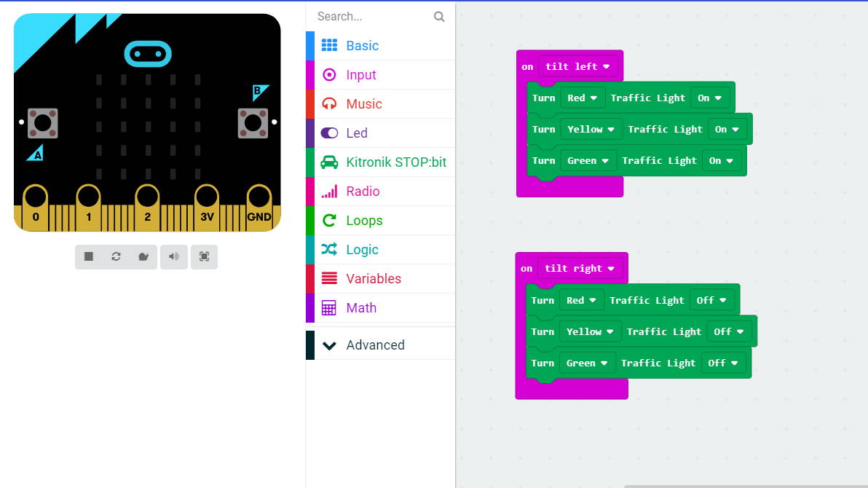Open the Music category

[x=380, y=103]
